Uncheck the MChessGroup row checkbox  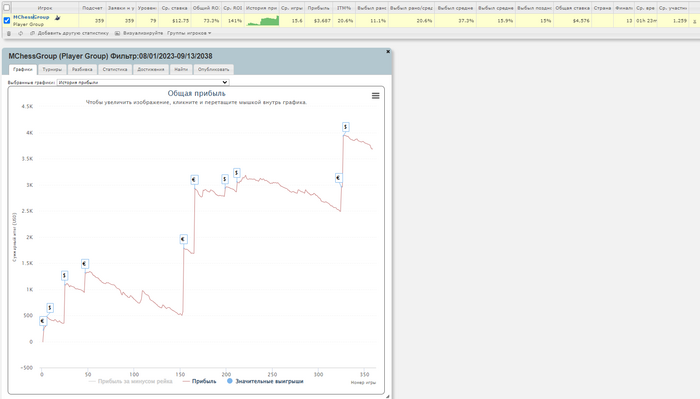7,21
